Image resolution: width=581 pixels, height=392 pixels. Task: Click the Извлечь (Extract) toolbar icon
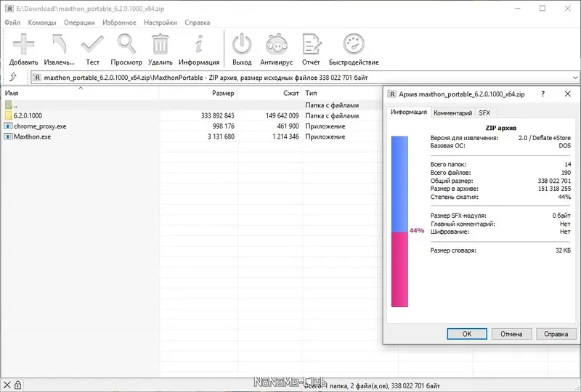point(59,44)
